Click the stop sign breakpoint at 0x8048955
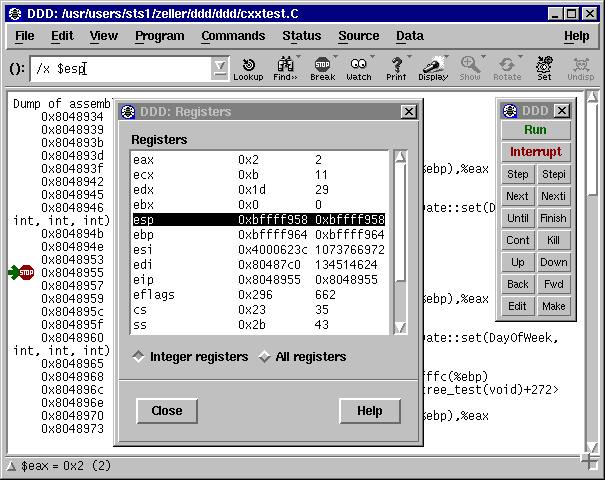 [27, 272]
